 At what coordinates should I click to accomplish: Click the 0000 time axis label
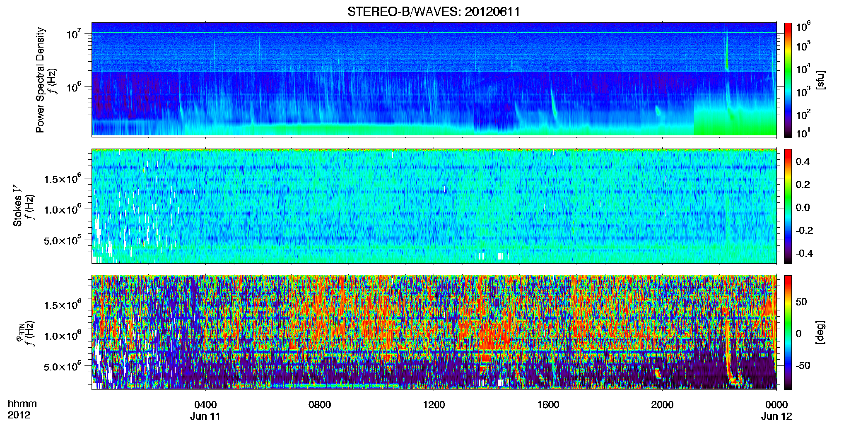[x=776, y=405]
